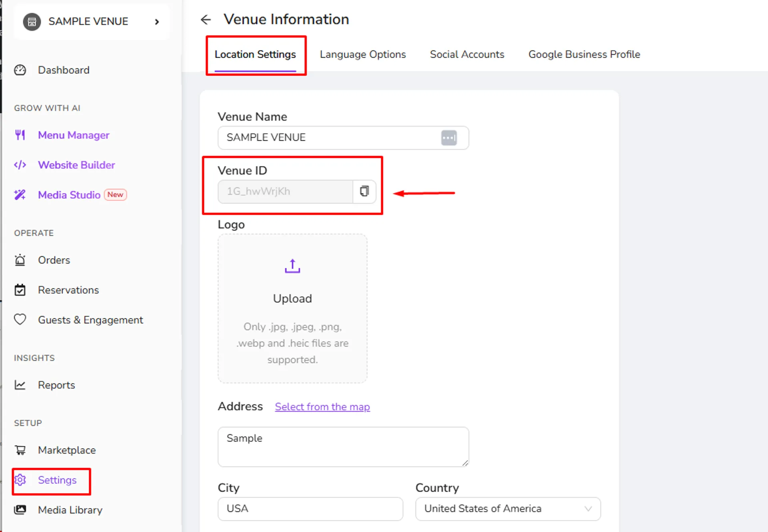Click the Menu Manager fork-knife icon
The image size is (768, 532).
point(20,135)
